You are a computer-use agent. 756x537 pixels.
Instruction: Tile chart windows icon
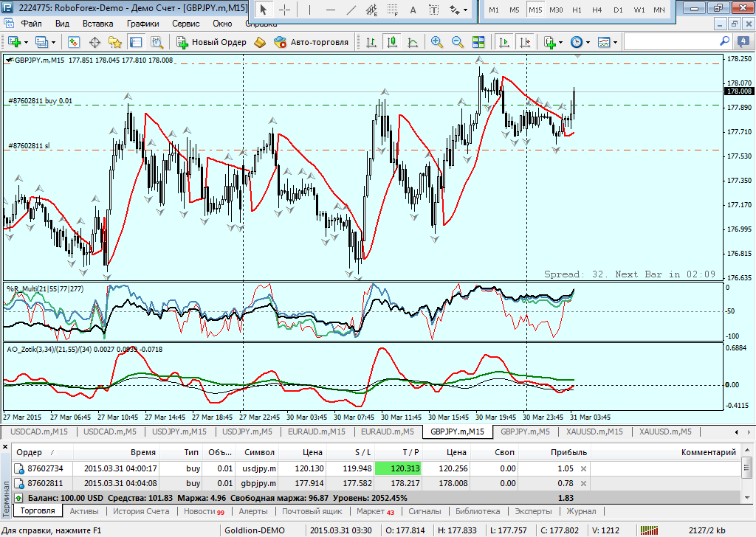pyautogui.click(x=478, y=42)
